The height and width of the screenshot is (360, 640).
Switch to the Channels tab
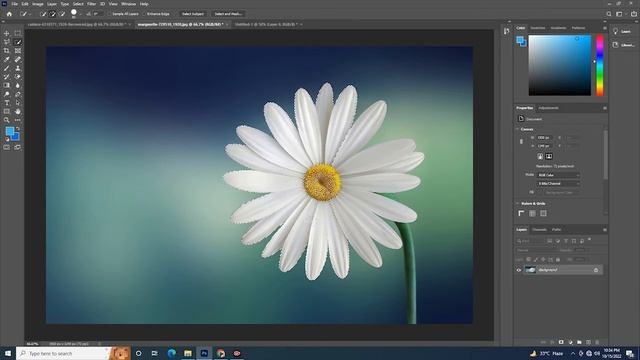[x=539, y=230]
